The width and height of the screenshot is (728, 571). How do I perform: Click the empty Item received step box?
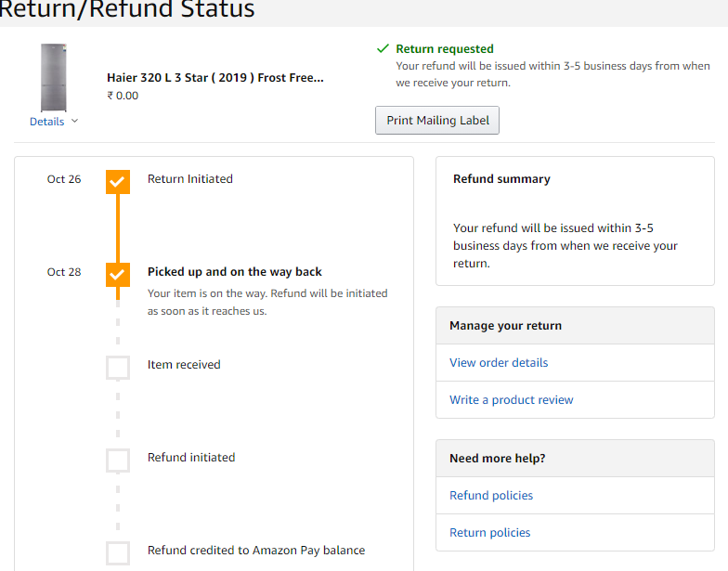[118, 368]
